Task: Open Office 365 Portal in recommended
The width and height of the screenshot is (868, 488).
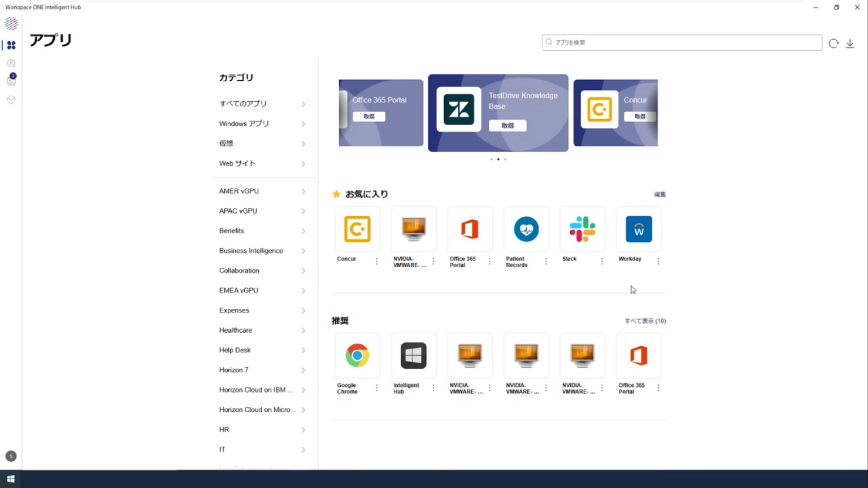Action: (x=639, y=356)
